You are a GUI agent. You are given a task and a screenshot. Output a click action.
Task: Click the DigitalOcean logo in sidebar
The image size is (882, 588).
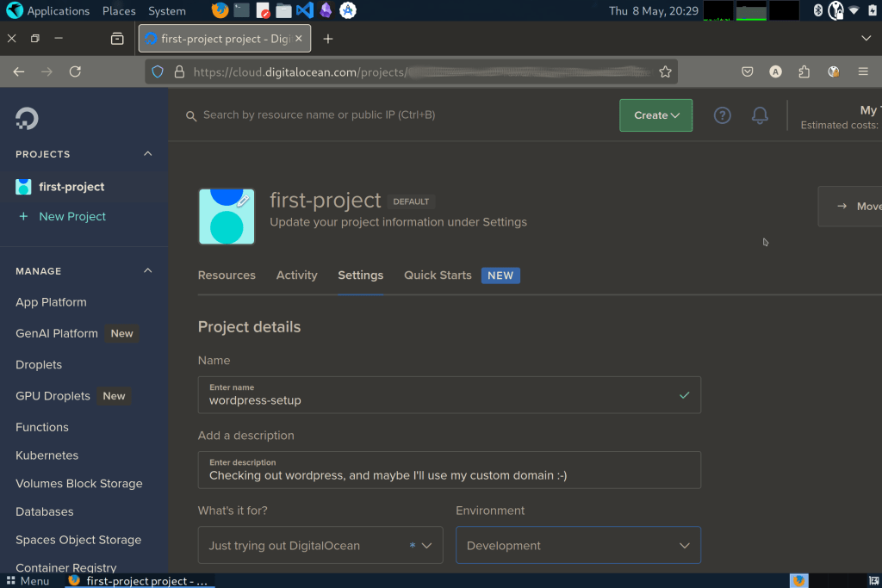pyautogui.click(x=27, y=118)
